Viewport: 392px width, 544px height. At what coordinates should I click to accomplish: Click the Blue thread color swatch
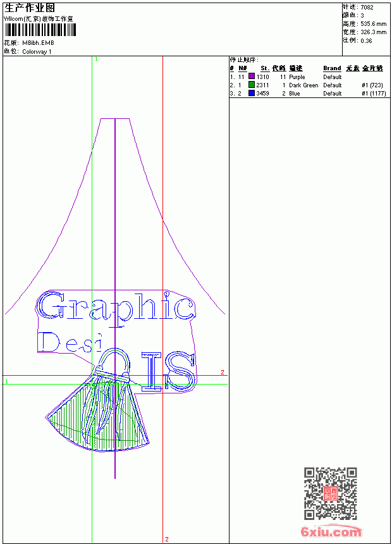pos(252,93)
